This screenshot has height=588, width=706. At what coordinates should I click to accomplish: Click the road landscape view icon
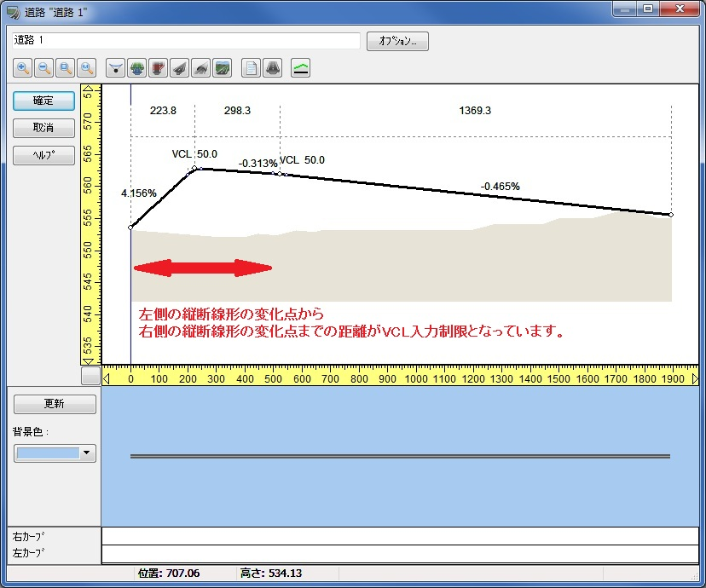[x=222, y=68]
